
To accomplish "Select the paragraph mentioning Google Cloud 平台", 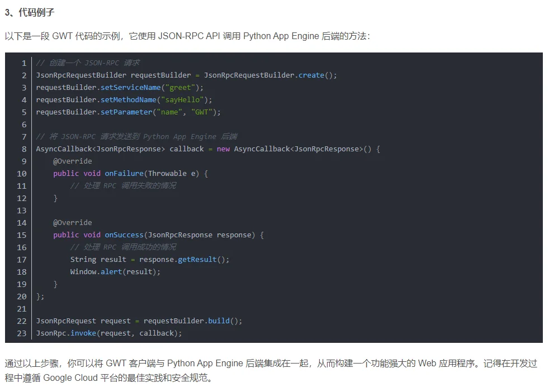I will pos(274,370).
